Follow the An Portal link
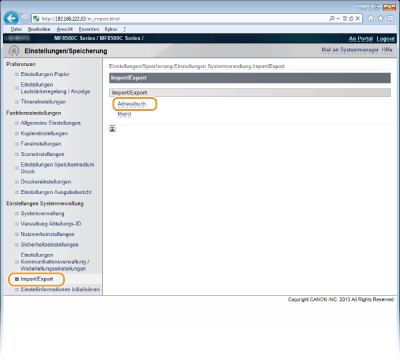The height and width of the screenshot is (360, 400). click(361, 39)
